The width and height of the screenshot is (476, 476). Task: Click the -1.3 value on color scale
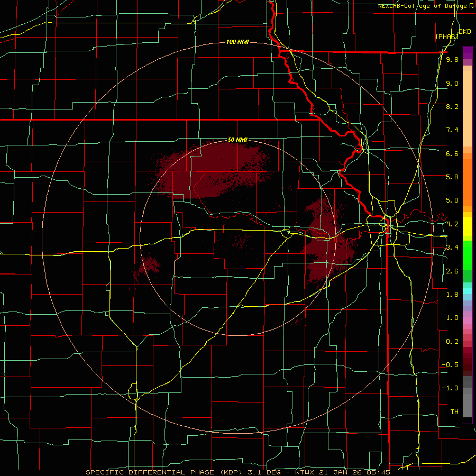450,388
